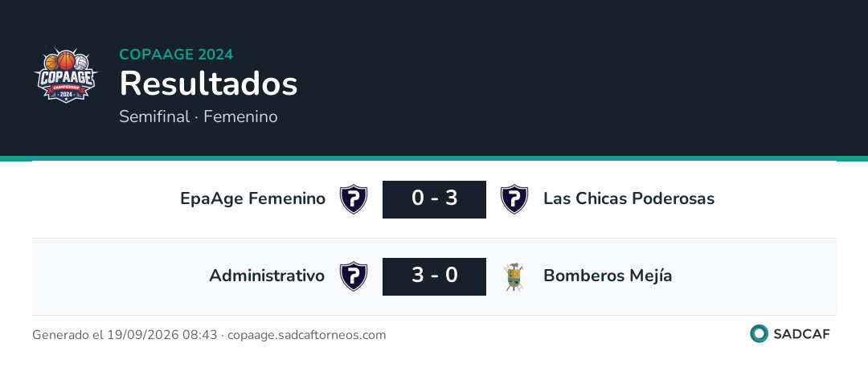Click the Generado el 19/09/2026 timestamp
The height and width of the screenshot is (376, 868).
coord(125,335)
